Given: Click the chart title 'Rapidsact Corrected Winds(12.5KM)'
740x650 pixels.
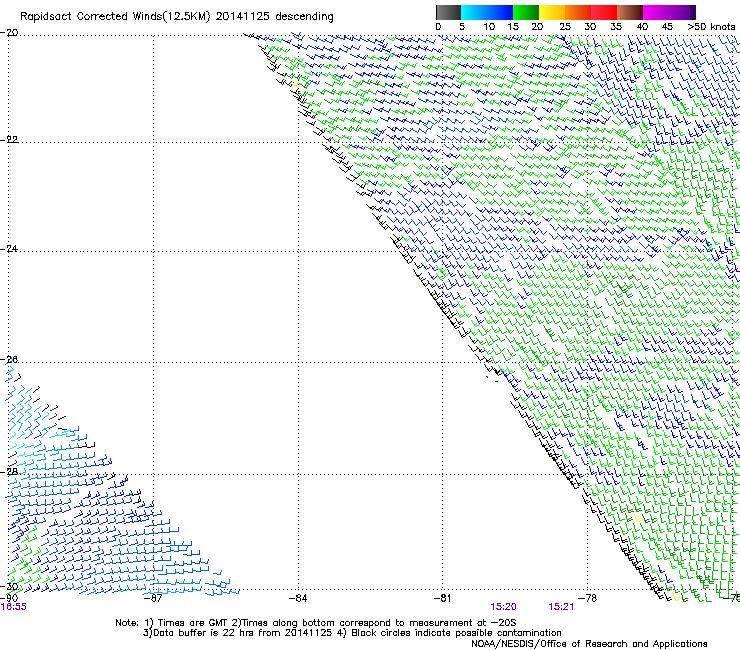Looking at the screenshot, I should (115, 17).
